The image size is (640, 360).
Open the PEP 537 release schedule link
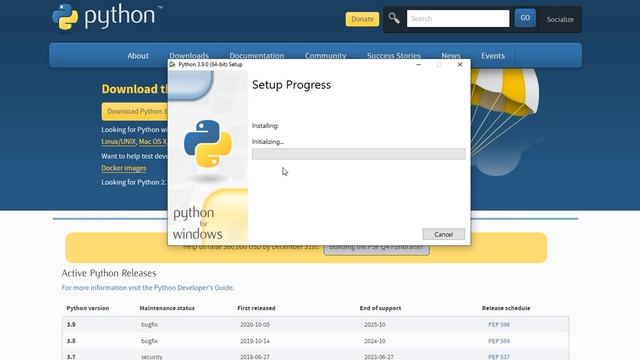499,357
